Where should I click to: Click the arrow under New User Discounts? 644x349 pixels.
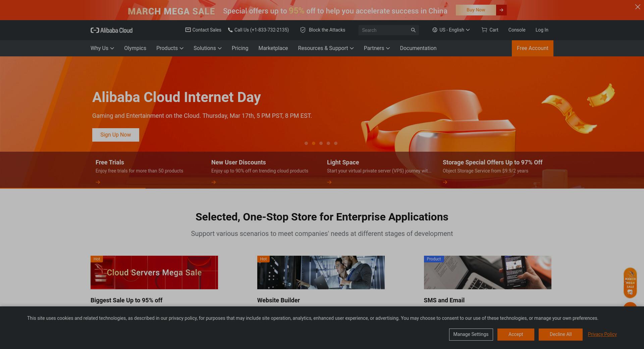[x=214, y=182]
